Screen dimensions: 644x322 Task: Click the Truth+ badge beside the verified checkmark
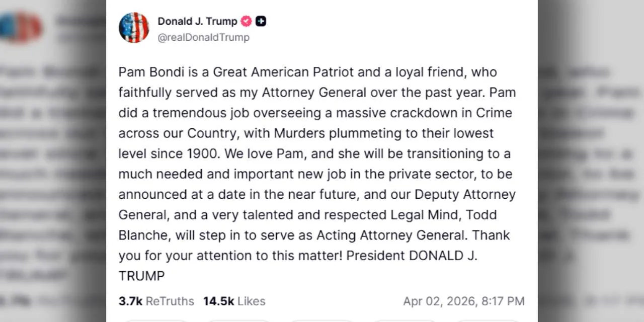[261, 21]
